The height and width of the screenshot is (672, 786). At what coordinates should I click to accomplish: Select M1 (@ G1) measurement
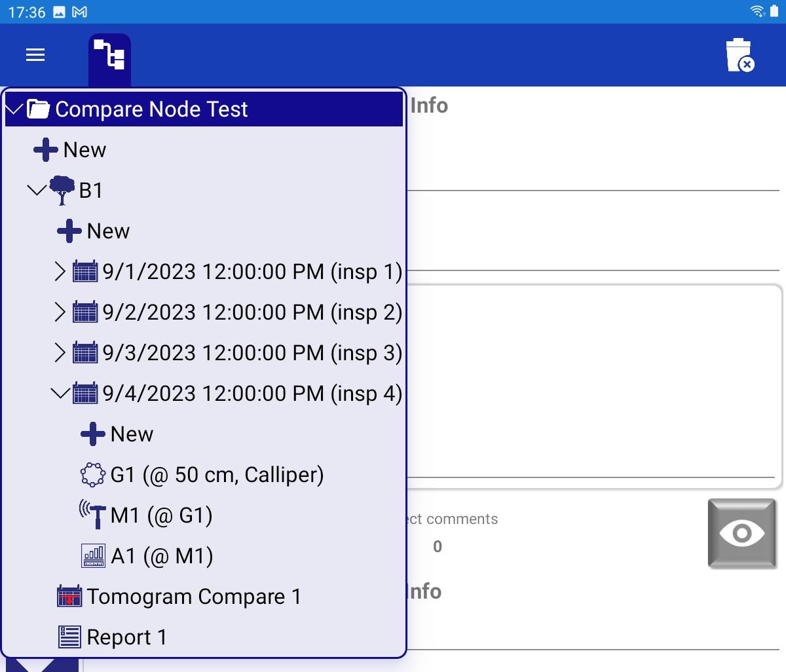[162, 515]
